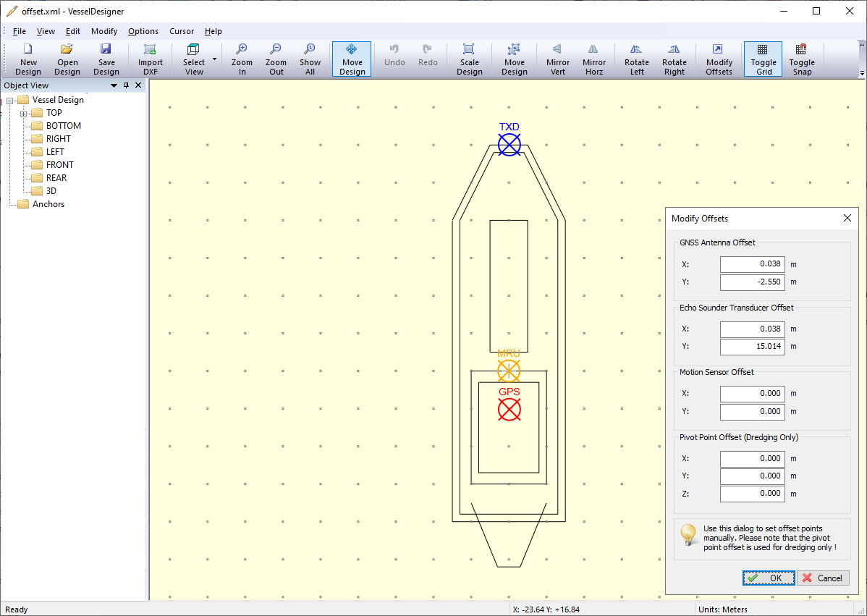The height and width of the screenshot is (616, 867).
Task: Click the Import DXF toolbar icon
Action: pos(151,59)
